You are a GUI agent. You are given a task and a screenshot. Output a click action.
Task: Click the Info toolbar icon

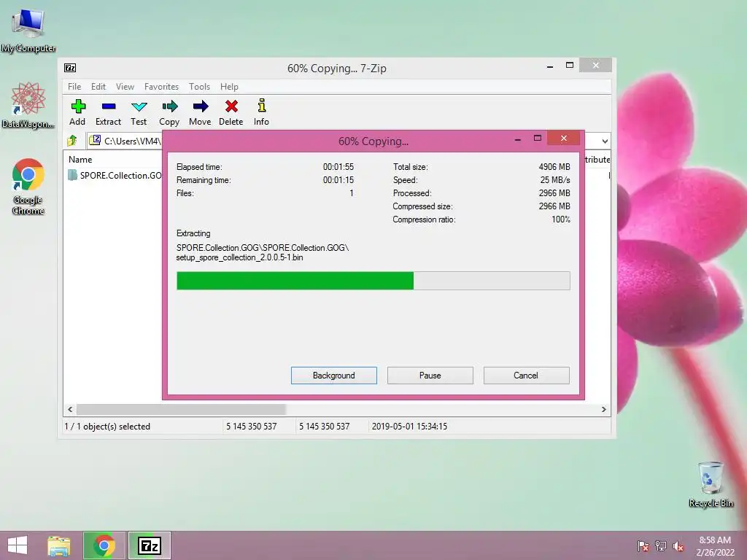tap(262, 106)
